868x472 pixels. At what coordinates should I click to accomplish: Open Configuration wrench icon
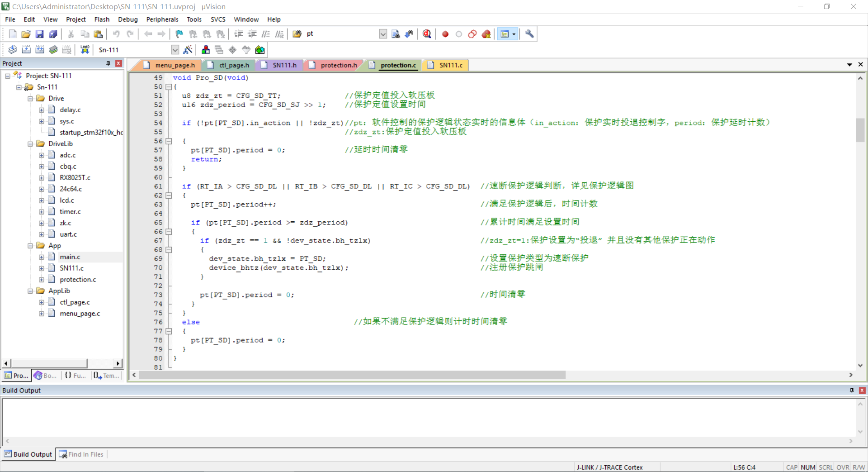pyautogui.click(x=529, y=34)
